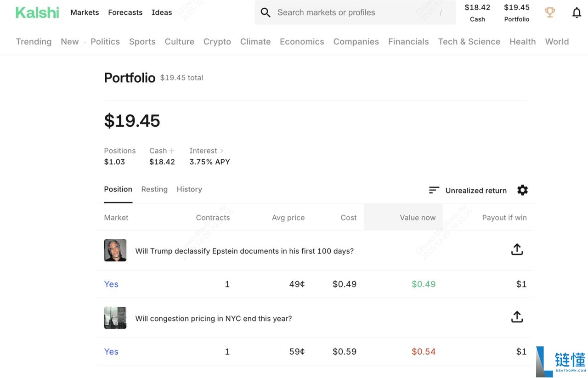Browse the Economics category
This screenshot has height=378, width=588.
[x=302, y=41]
